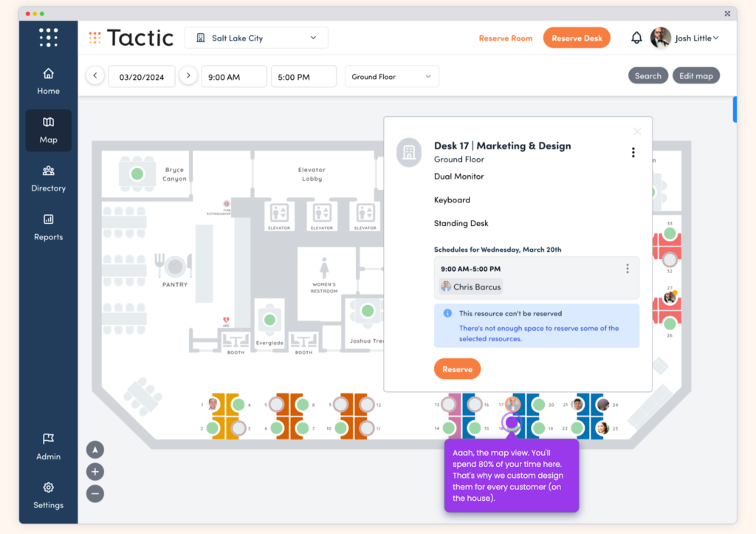Select desk 5 marker
This screenshot has width=756, height=534.
(277, 404)
